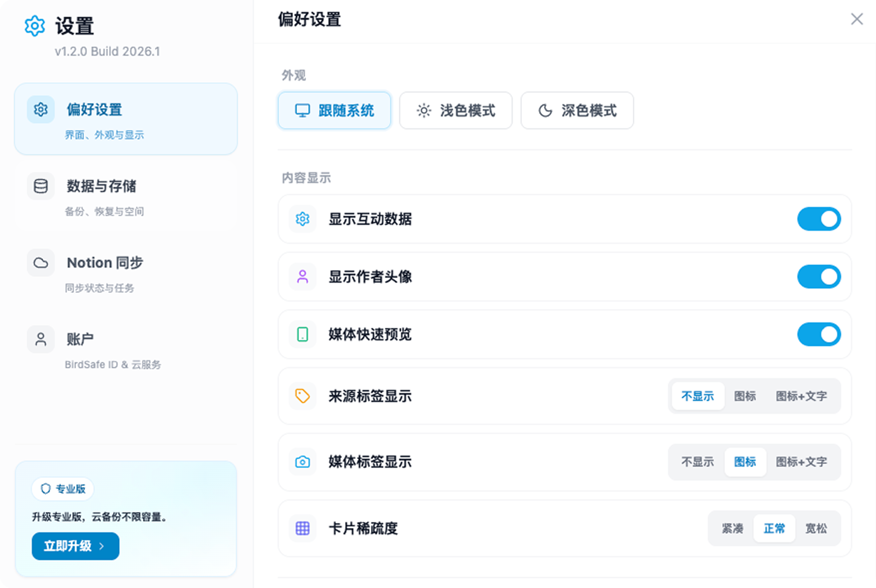This screenshot has height=588, width=876.
Task: Open the 偏好设置 sidebar section
Action: (126, 119)
